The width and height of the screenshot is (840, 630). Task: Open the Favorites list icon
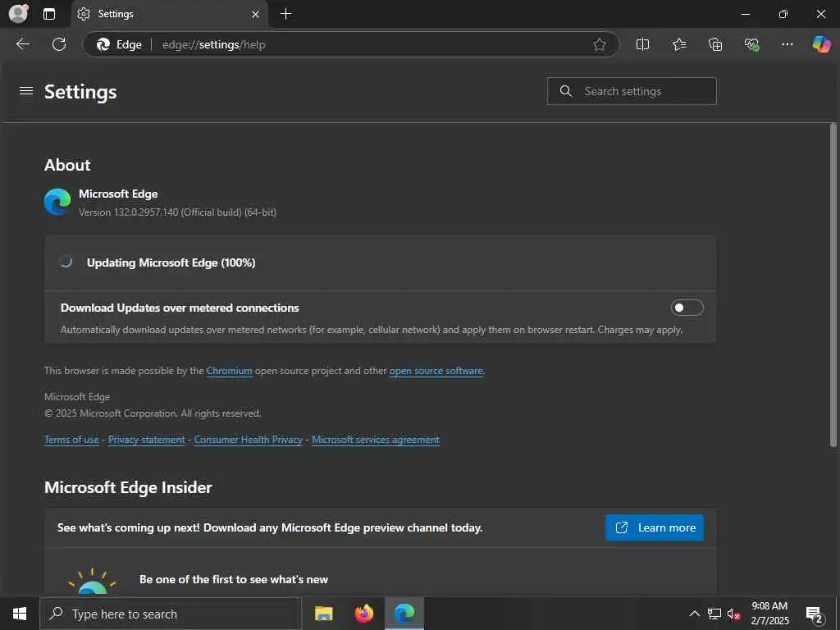[678, 44]
